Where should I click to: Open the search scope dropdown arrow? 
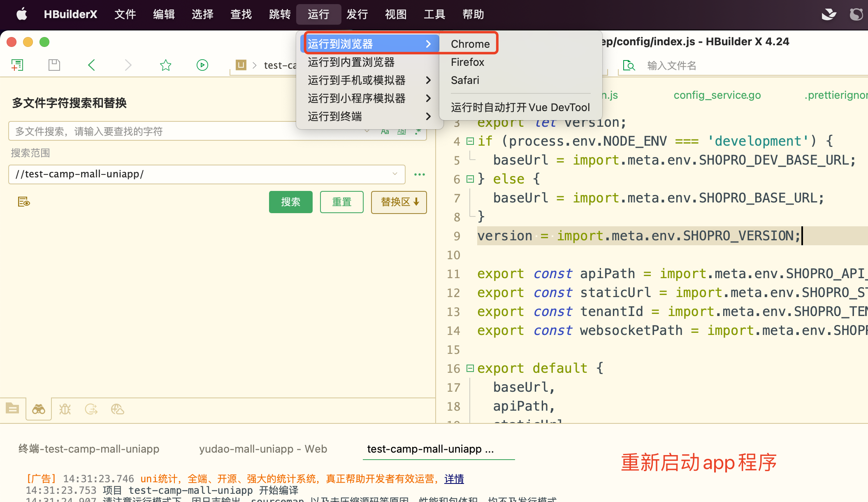pos(395,174)
